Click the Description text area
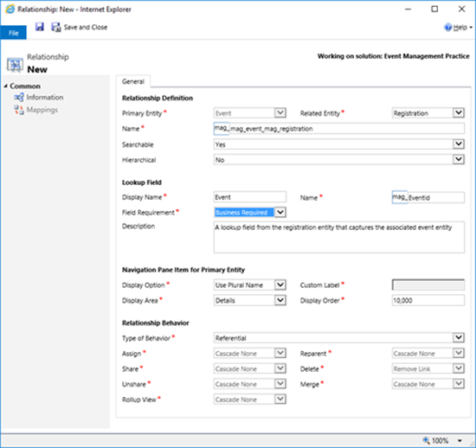The height and width of the screenshot is (448, 476). [338, 237]
